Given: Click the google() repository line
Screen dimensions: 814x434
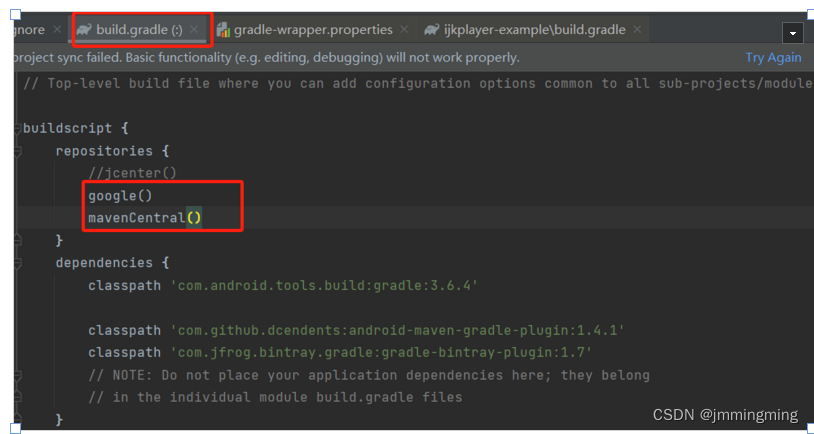Looking at the screenshot, I should (120, 196).
